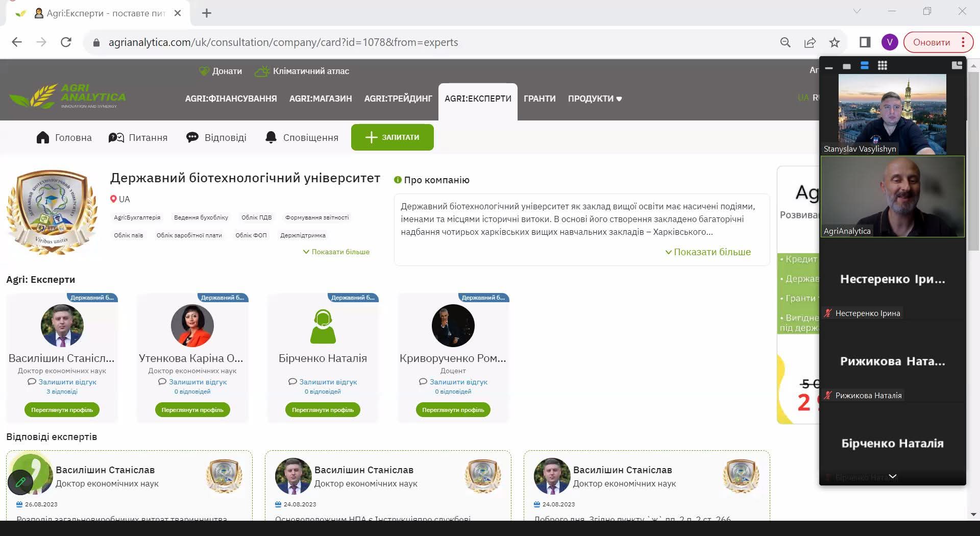Select the UA language option
This screenshot has width=980, height=536.
point(803,98)
